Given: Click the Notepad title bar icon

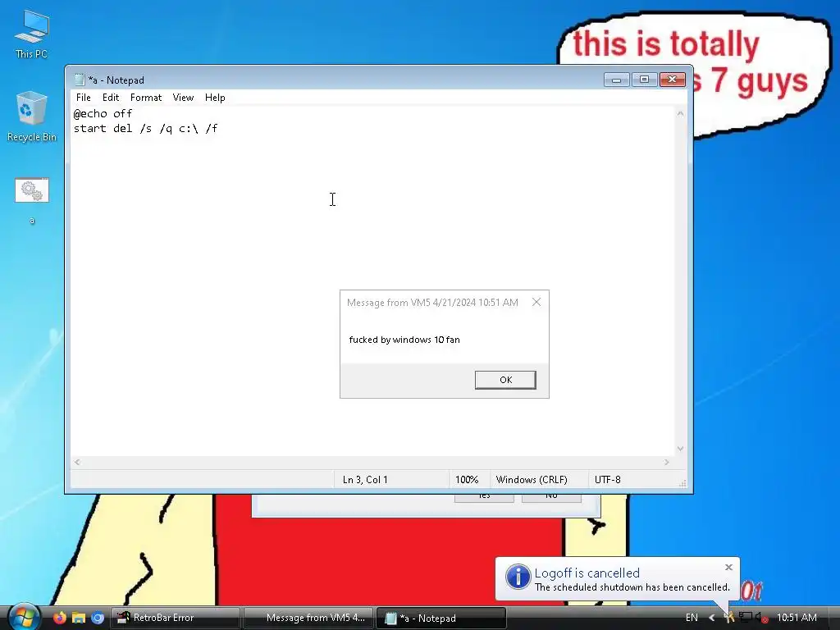Looking at the screenshot, I should click(x=80, y=80).
